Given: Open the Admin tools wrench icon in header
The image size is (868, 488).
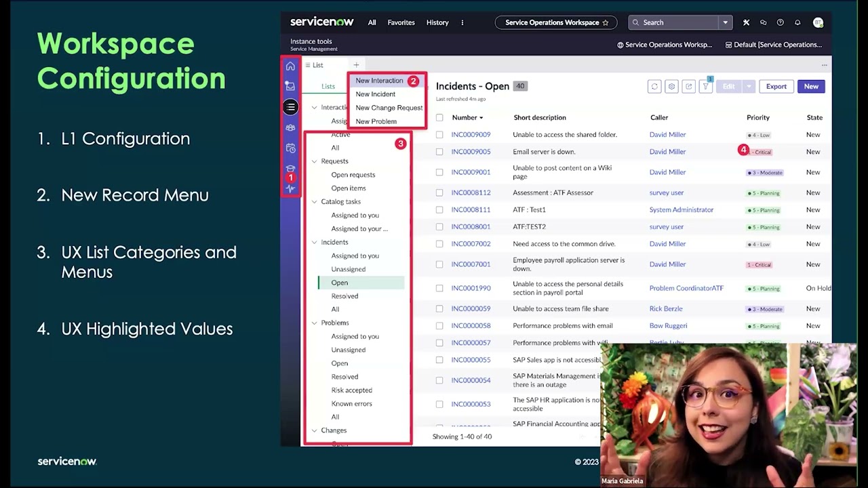Looking at the screenshot, I should (x=746, y=22).
